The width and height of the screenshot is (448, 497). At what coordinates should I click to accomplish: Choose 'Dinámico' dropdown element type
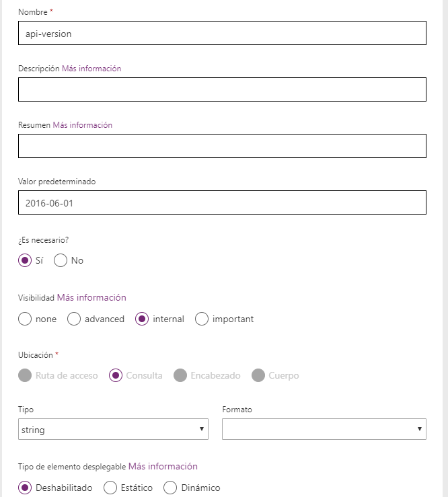[x=170, y=488]
